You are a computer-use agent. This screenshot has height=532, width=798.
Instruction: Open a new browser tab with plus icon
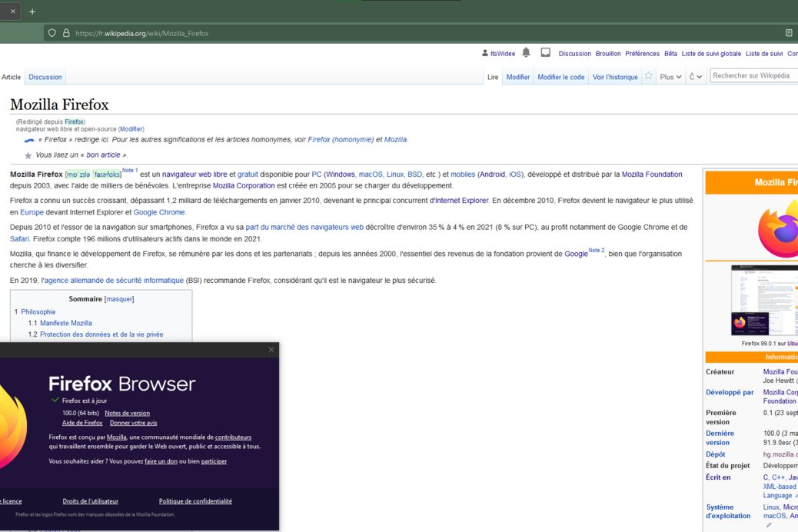click(x=32, y=12)
